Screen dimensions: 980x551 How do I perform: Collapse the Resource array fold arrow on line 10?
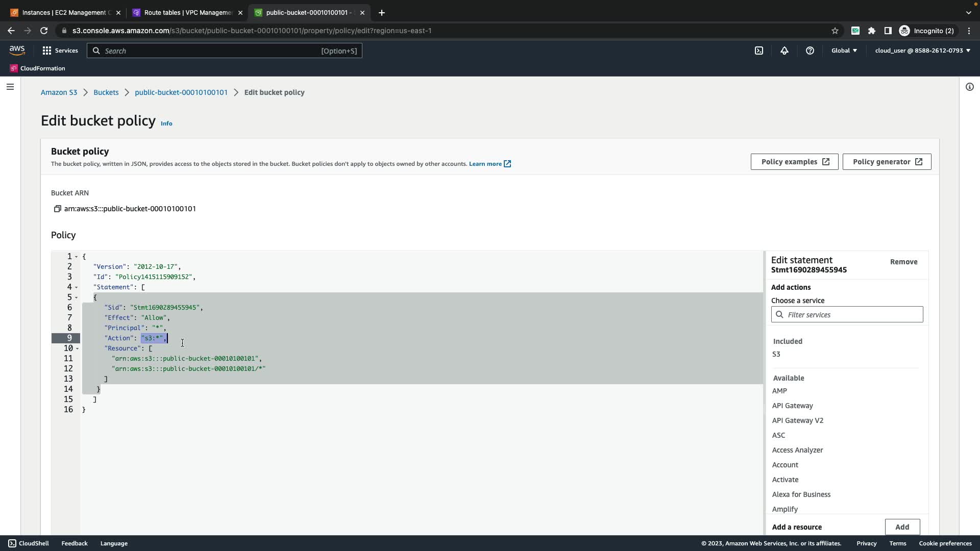(77, 348)
